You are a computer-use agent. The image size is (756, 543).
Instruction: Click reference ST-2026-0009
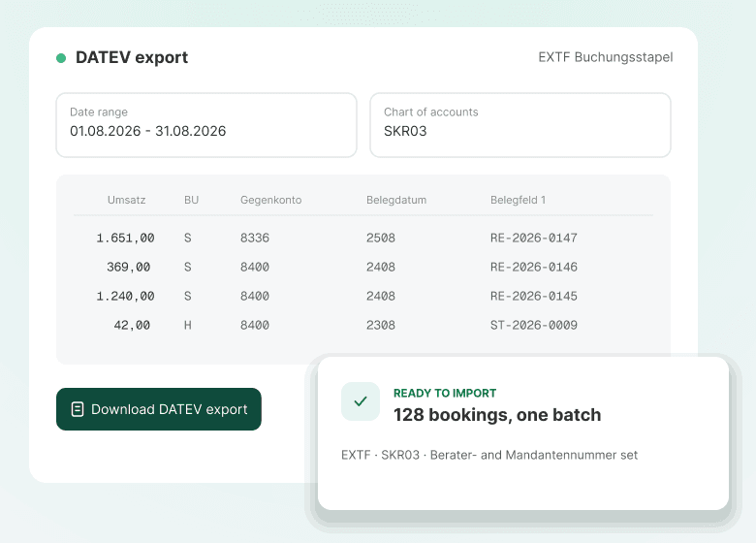pos(534,325)
